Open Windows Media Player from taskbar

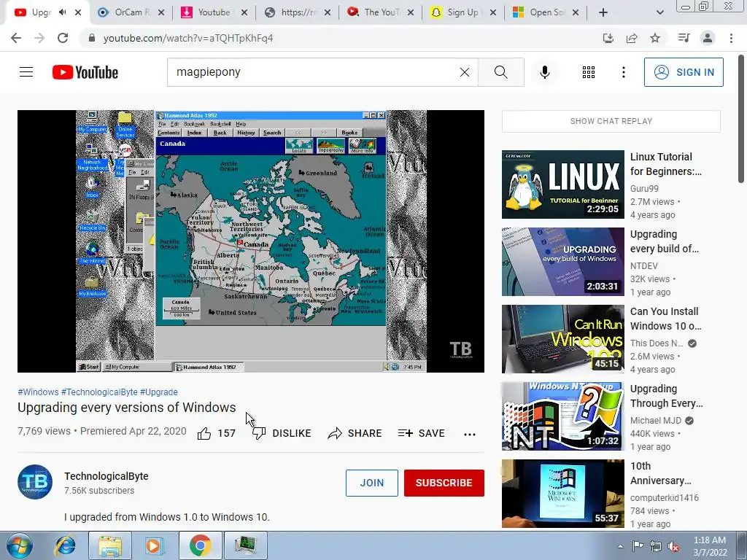click(x=154, y=545)
